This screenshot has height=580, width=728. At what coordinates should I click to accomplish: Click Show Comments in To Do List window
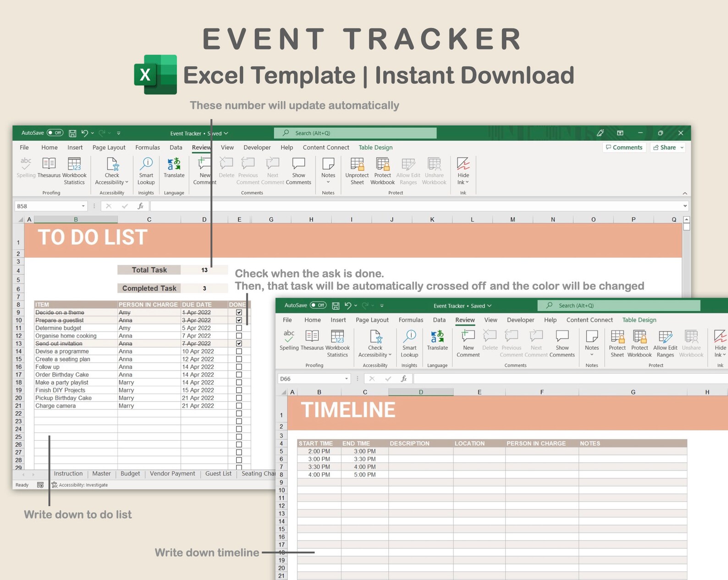click(x=298, y=170)
